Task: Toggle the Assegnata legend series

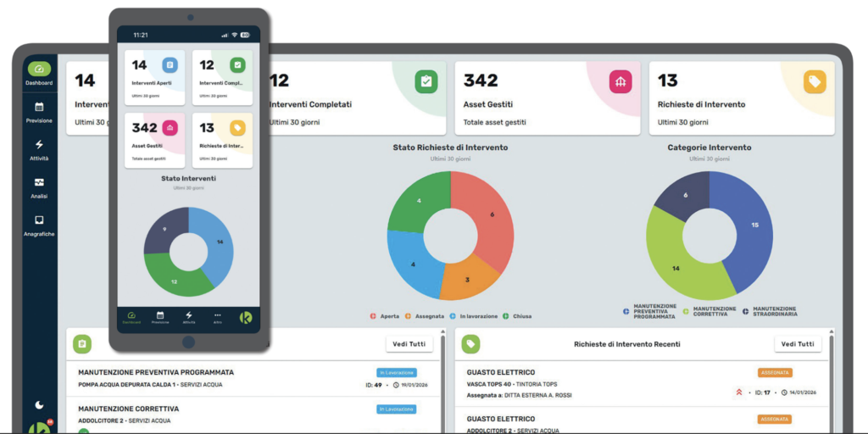Action: tap(425, 316)
